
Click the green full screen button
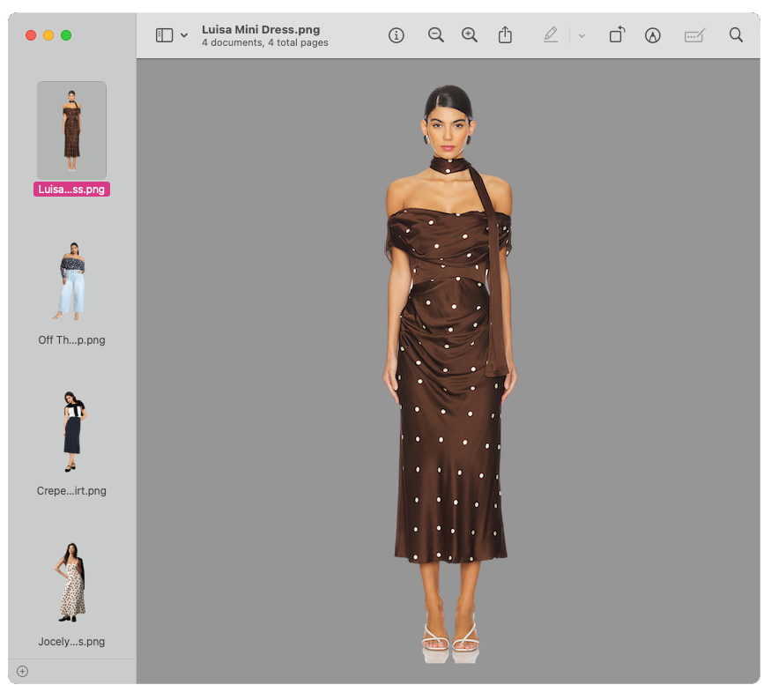(x=66, y=35)
